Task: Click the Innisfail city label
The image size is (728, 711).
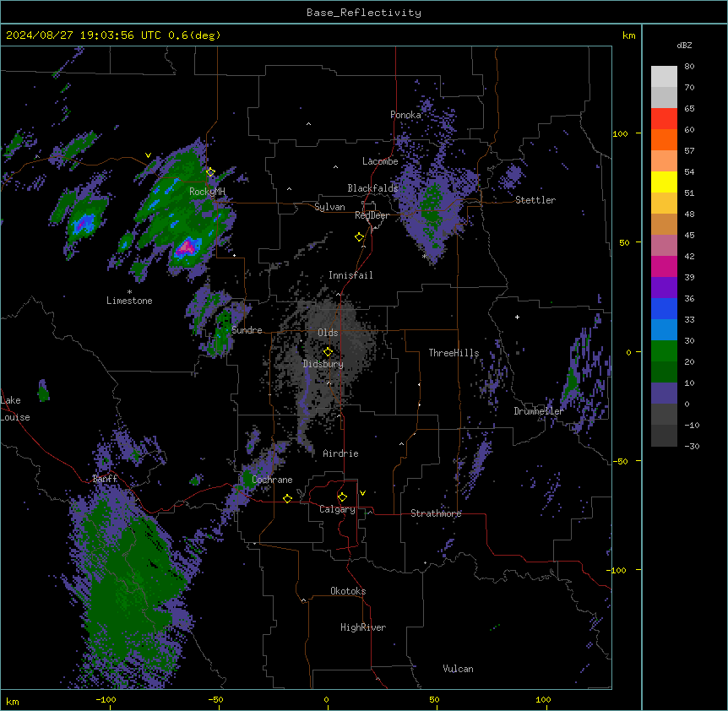Action: [350, 275]
